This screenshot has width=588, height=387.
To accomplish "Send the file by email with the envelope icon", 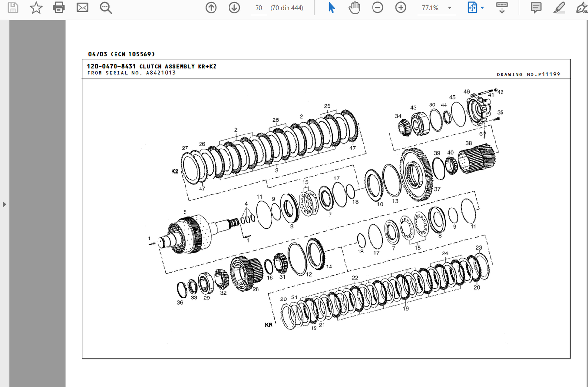I will tap(83, 8).
